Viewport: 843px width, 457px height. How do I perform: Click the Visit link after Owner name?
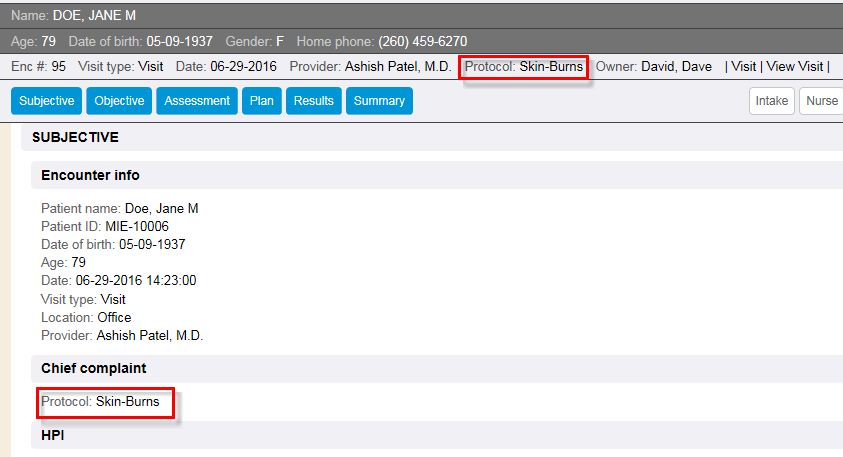point(743,67)
